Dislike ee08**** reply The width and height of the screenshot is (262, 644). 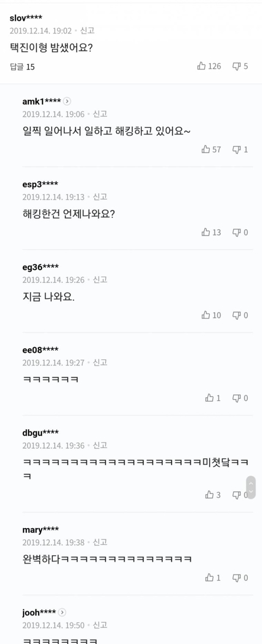coord(240,398)
